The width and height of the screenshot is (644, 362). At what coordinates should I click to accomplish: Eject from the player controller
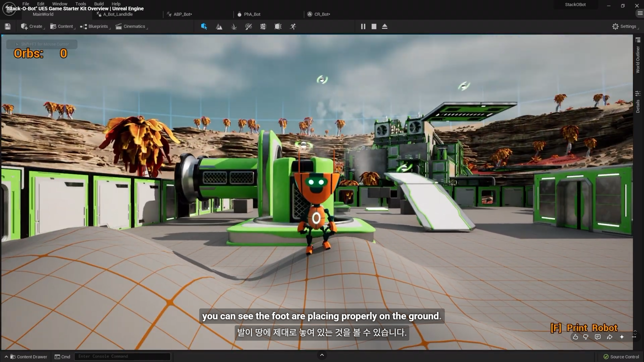385,26
